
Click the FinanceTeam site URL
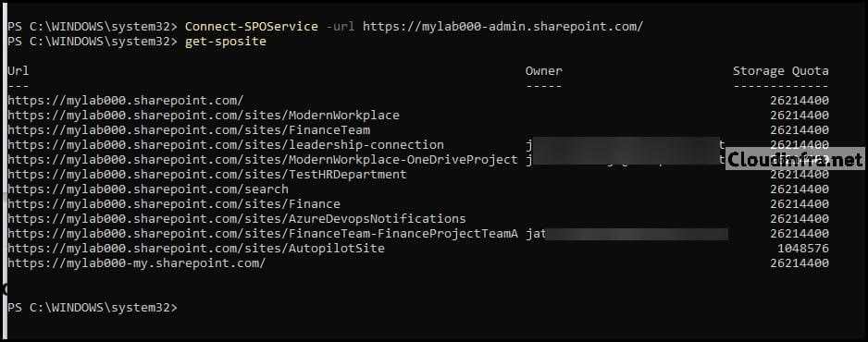(189, 130)
